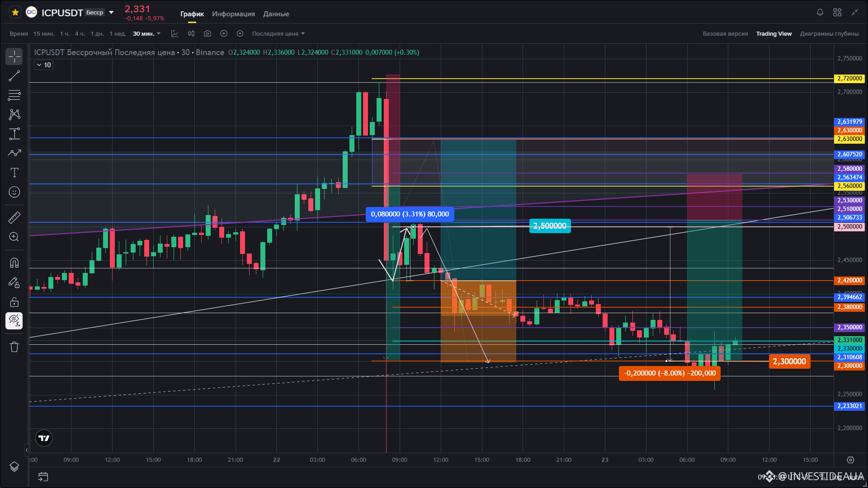Click the orange 2,420000 price axis label
Image resolution: width=868 pixels, height=488 pixels.
click(849, 281)
